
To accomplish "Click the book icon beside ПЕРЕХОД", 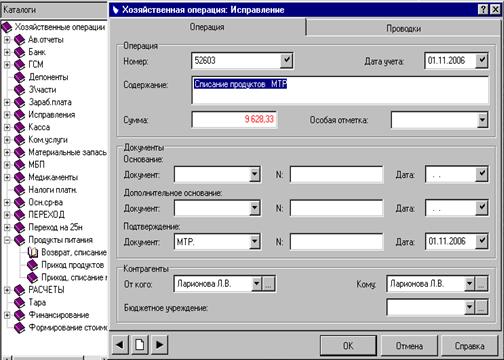I will point(19,215).
